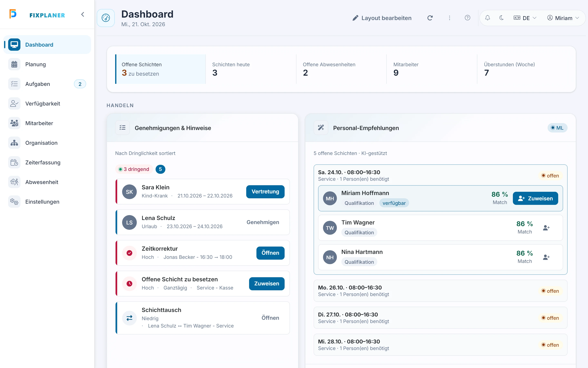Open Aufgaben in the sidebar
Image resolution: width=588 pixels, height=368 pixels.
(x=47, y=84)
